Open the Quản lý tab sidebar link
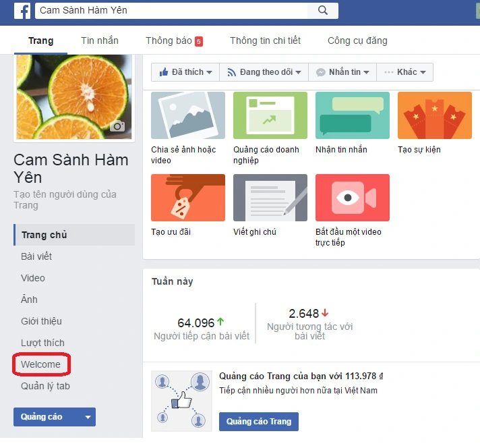This screenshot has height=448, width=480. (x=45, y=386)
